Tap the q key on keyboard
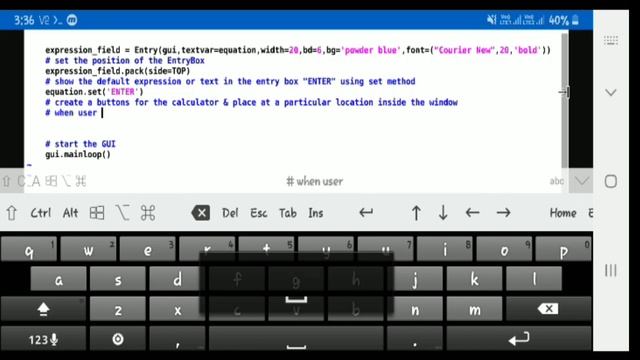This screenshot has width=640, height=360. (x=29, y=249)
